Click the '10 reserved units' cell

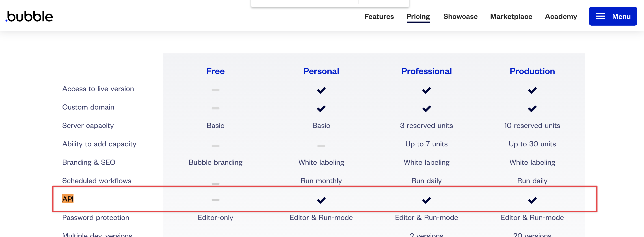click(532, 125)
